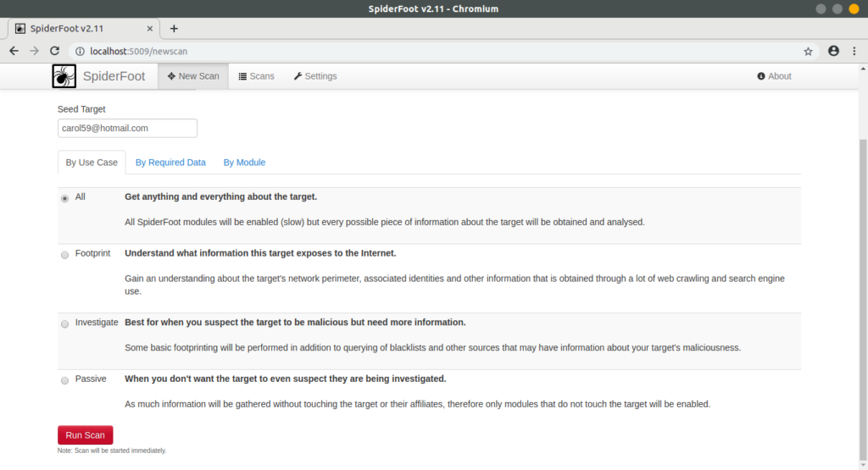The image size is (868, 470).
Task: Open the Chromium profile account icon
Action: pos(833,51)
